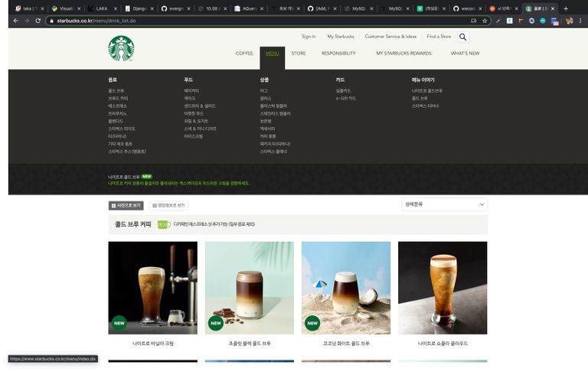
Task: Click the browser forward arrow
Action: (27, 21)
